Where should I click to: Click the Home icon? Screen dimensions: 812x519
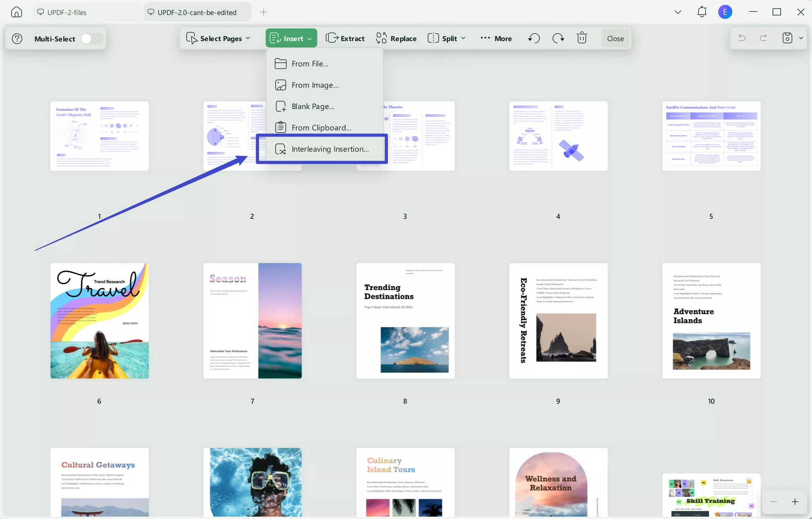(16, 12)
